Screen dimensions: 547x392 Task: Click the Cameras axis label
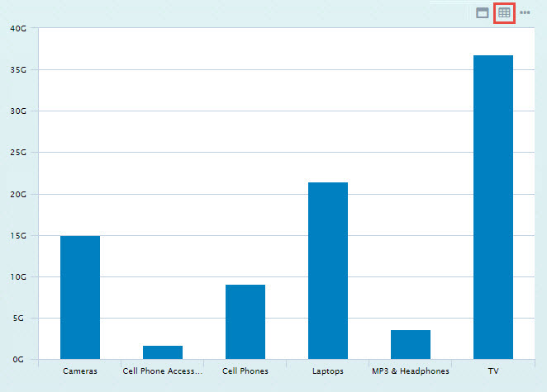[80, 371]
